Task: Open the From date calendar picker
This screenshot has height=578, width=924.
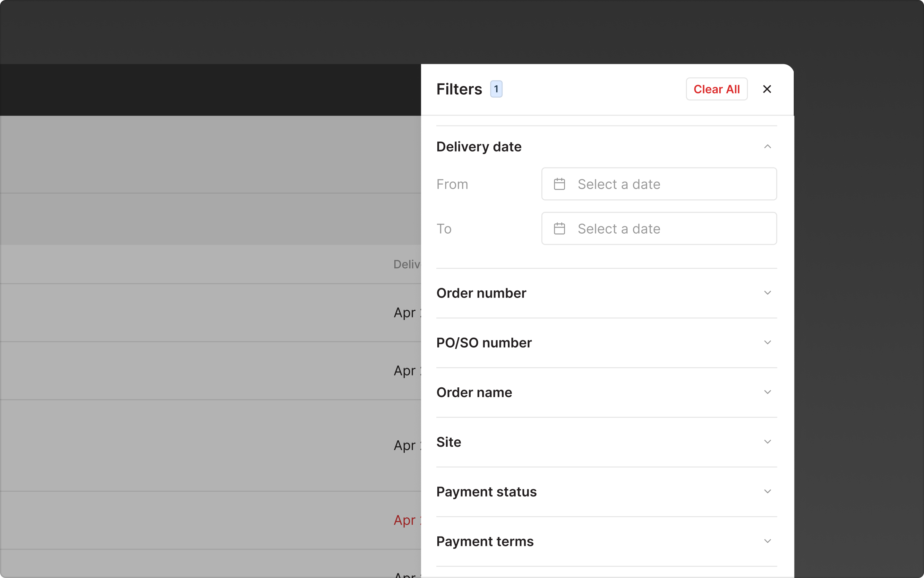Action: tap(559, 184)
